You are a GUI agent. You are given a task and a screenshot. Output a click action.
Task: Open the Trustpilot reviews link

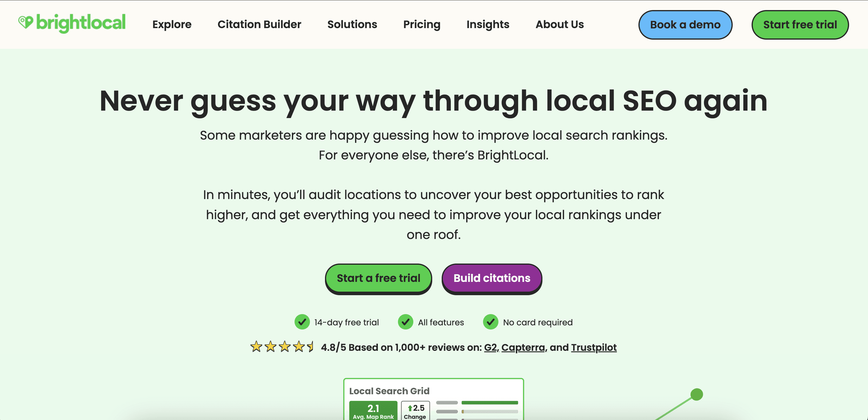pos(593,347)
